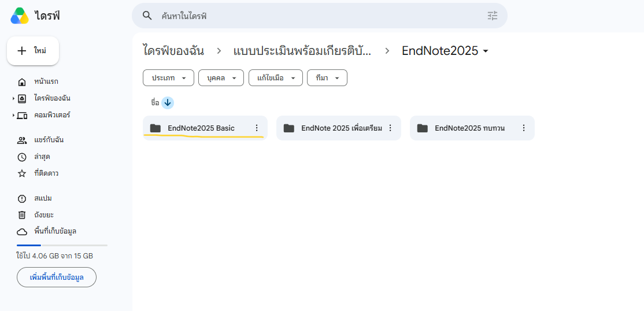This screenshot has height=311, width=644.
Task: Click the search in Drive field
Action: (320, 16)
